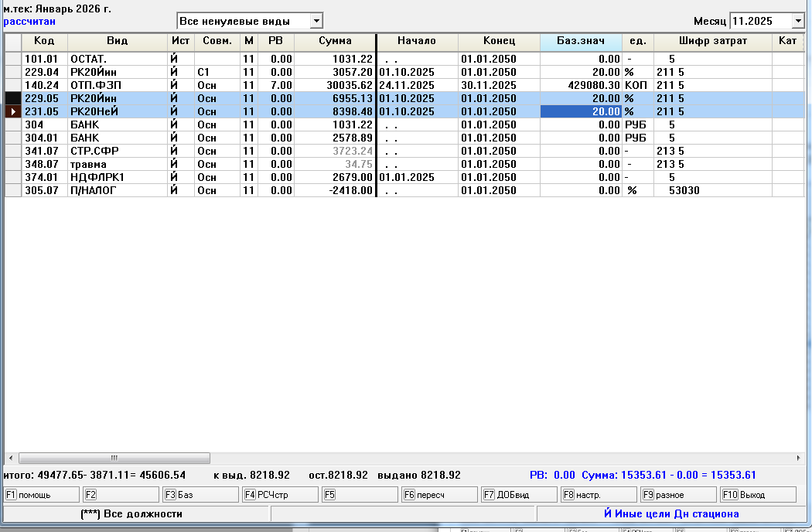
Task: Select the П/НАЛОГ row sum -2418.00
Action: pos(335,190)
